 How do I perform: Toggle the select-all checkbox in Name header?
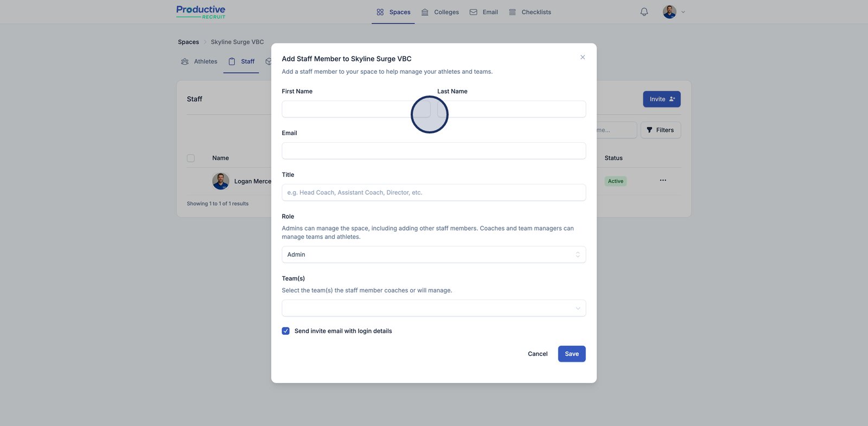point(191,158)
